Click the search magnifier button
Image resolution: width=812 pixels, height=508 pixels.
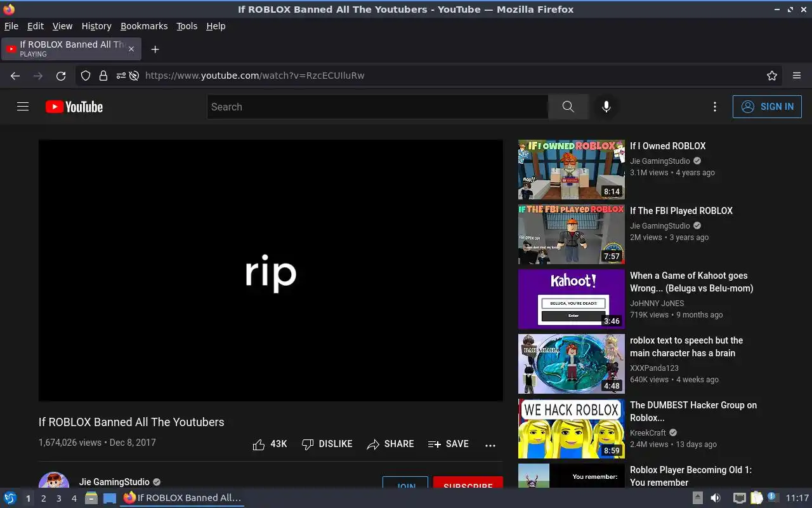click(568, 107)
